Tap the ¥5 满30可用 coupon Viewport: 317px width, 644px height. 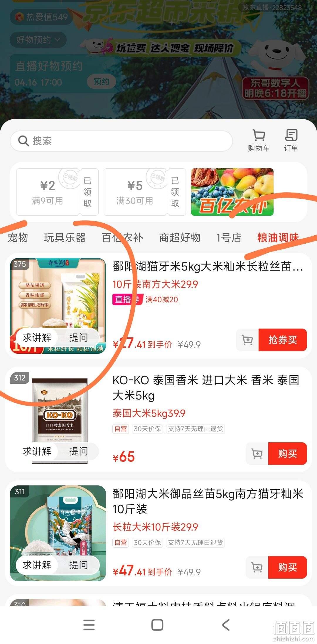click(145, 192)
